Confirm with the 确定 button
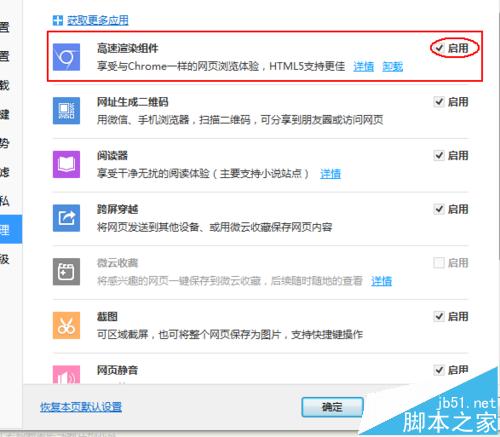The image size is (500, 437). point(332,407)
